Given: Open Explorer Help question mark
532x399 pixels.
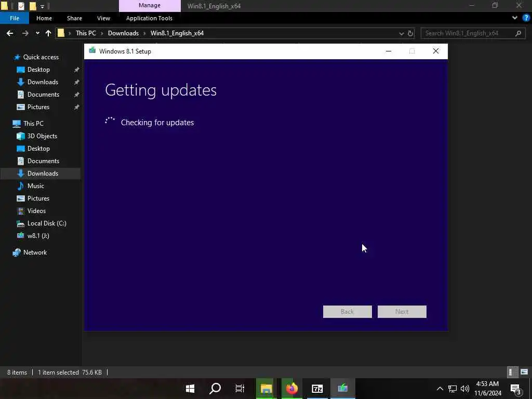Looking at the screenshot, I should (526, 18).
